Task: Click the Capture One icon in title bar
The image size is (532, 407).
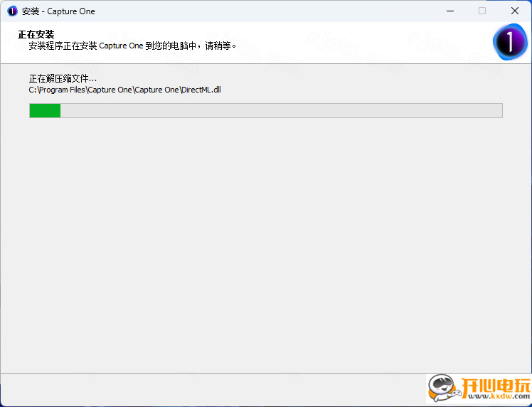Action: pos(12,11)
